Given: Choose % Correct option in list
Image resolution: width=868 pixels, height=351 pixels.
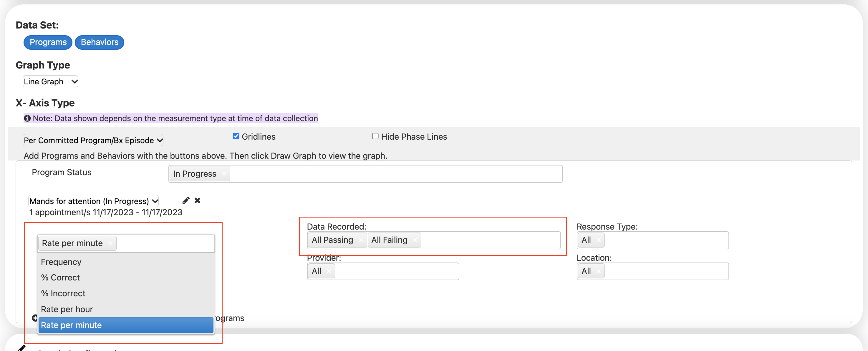Looking at the screenshot, I should click(60, 277).
